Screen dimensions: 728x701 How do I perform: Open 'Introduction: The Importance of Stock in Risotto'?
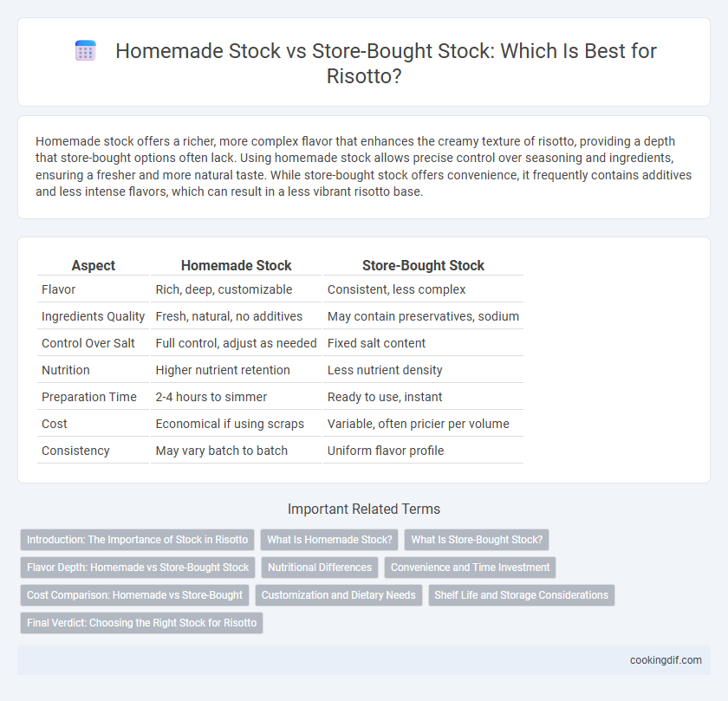[138, 540]
